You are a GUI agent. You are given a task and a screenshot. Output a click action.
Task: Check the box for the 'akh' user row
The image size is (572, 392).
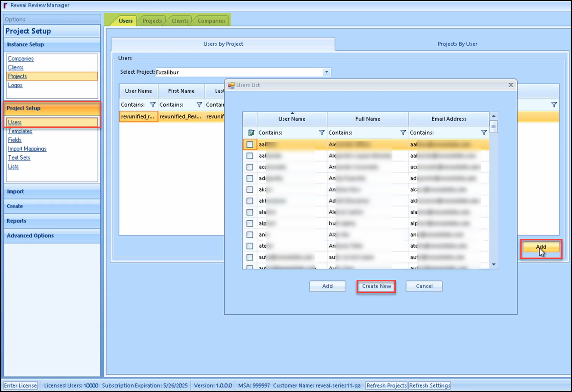point(250,201)
